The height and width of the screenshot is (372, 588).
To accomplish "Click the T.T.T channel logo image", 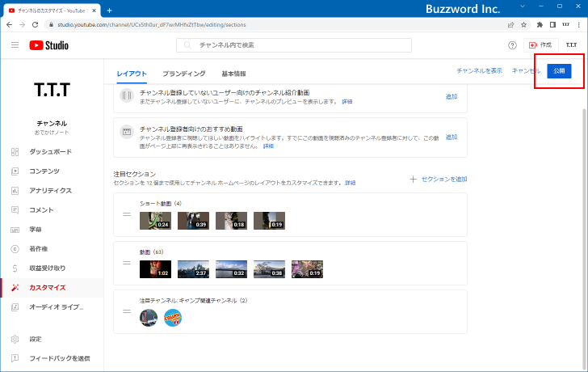I will click(52, 90).
